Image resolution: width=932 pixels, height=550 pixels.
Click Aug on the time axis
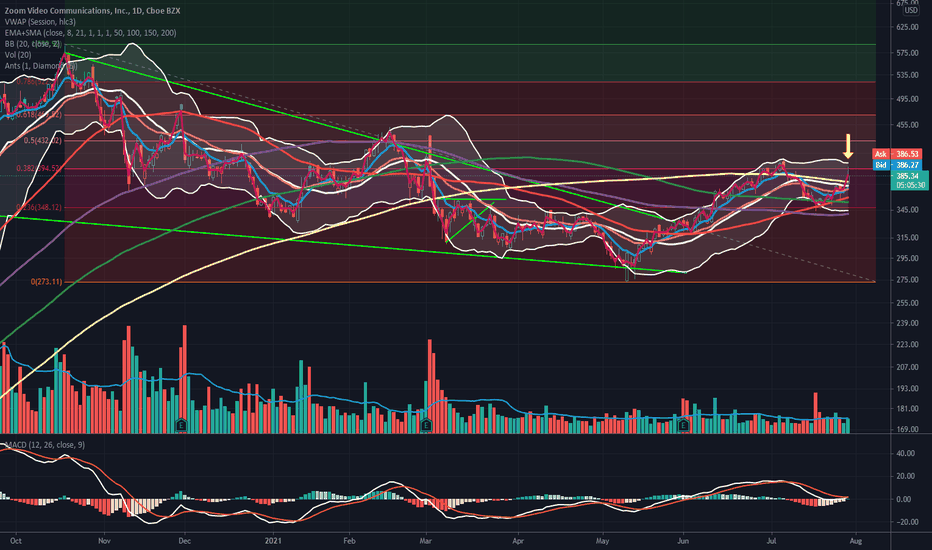[x=855, y=541]
